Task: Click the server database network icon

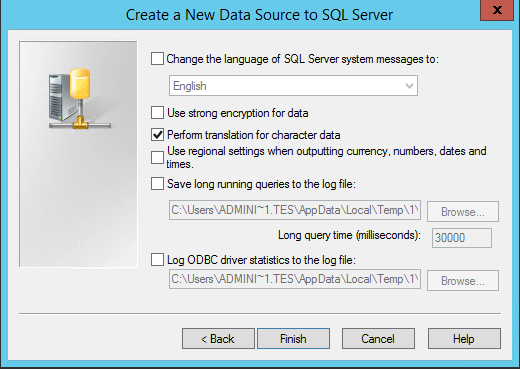Action: 80,99
